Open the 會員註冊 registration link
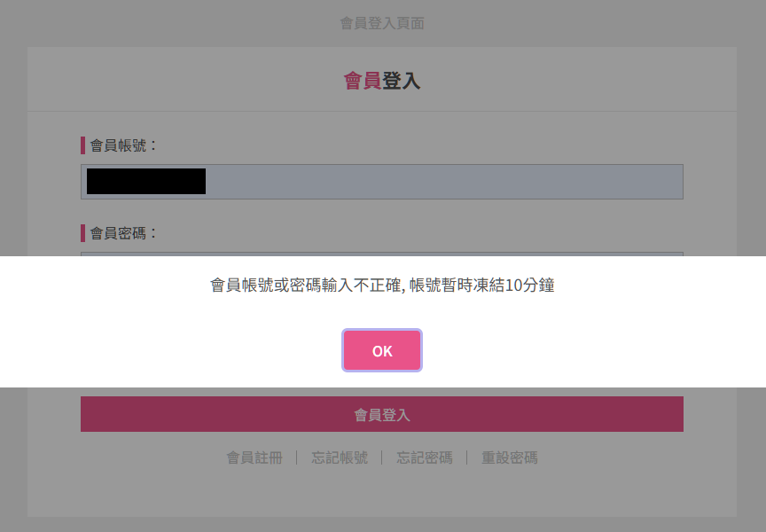766x532 pixels. pyautogui.click(x=254, y=458)
